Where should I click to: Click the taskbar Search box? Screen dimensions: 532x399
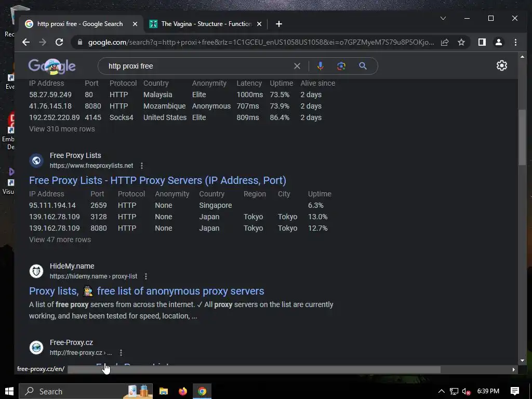[x=86, y=391]
